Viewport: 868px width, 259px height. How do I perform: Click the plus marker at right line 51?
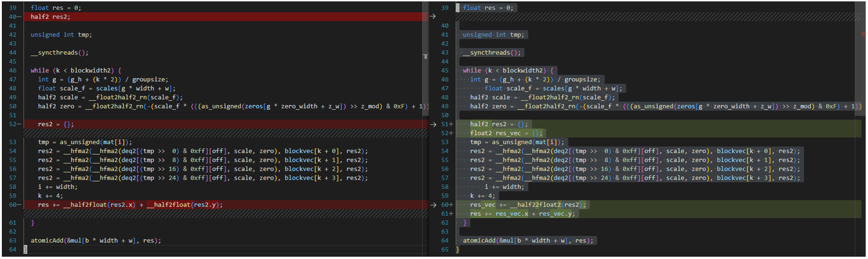(451, 124)
